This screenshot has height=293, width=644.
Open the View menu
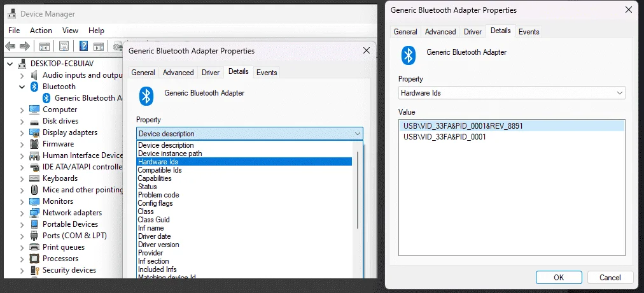click(x=70, y=31)
